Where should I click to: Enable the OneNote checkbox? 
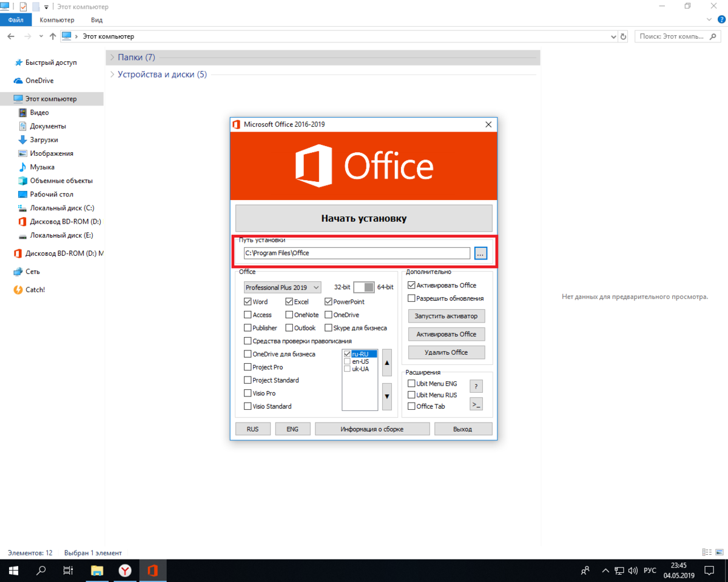coord(289,315)
